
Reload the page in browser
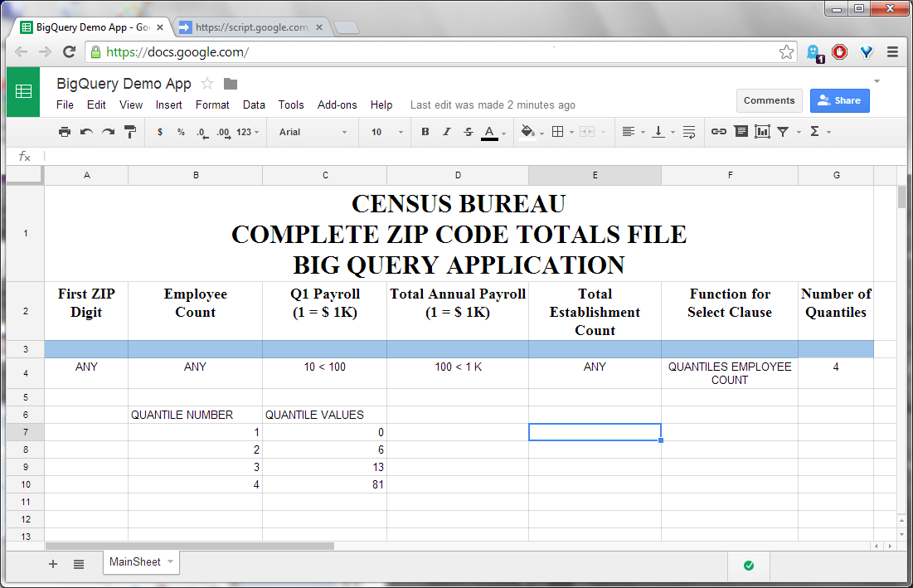pos(70,51)
